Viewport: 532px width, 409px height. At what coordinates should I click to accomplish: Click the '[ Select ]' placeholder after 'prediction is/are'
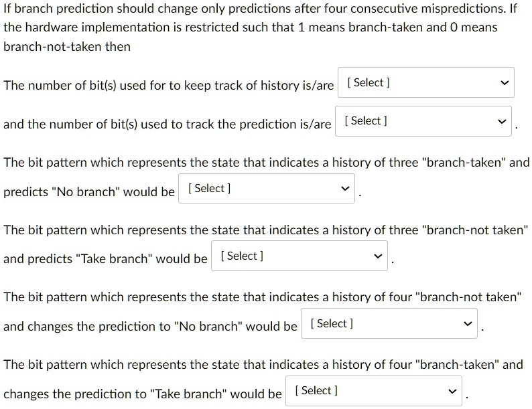pyautogui.click(x=366, y=120)
